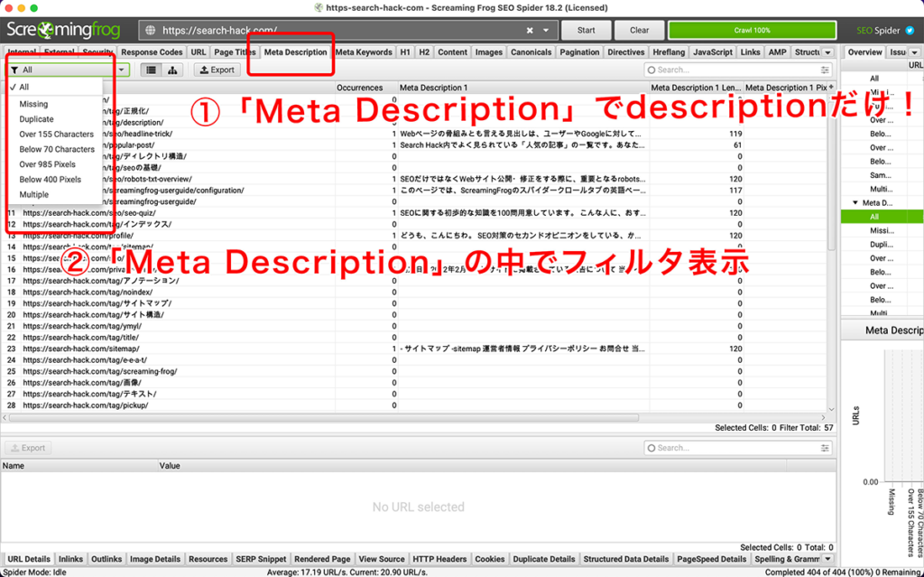Open the SERP Snippet bottom tab
This screenshot has height=577, width=924.
click(x=261, y=559)
